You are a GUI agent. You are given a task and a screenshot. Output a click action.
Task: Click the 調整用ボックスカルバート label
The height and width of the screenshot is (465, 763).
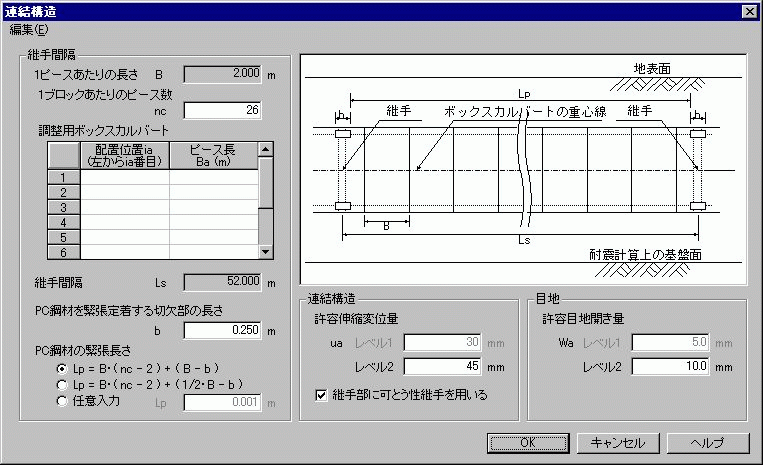(104, 130)
